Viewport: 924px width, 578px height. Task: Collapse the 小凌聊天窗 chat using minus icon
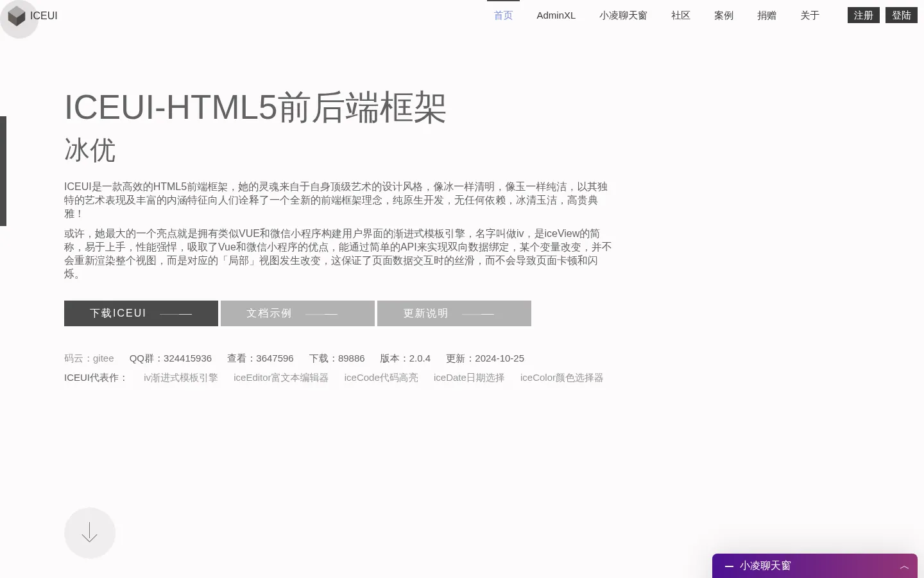[x=729, y=566]
